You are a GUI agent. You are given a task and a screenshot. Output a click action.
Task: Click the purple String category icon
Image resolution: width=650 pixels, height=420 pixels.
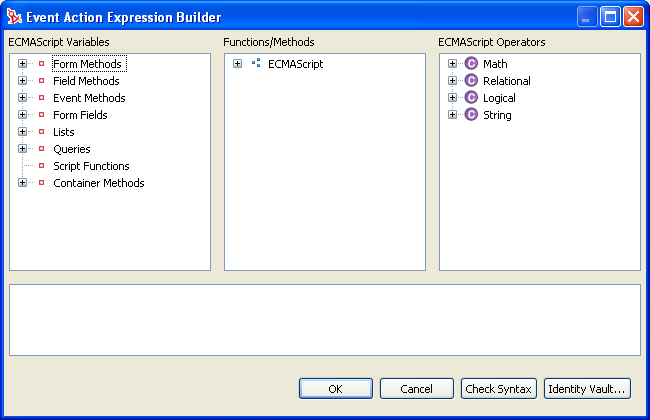(471, 114)
